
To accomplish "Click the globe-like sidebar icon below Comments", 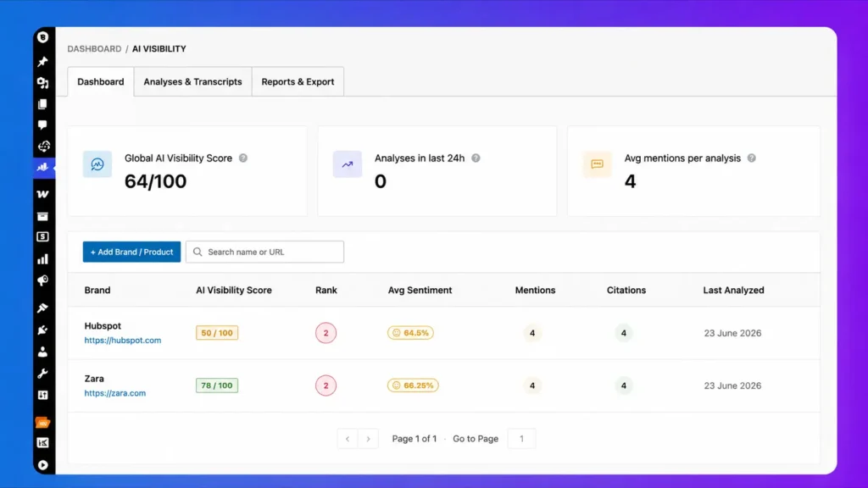I will click(x=44, y=146).
